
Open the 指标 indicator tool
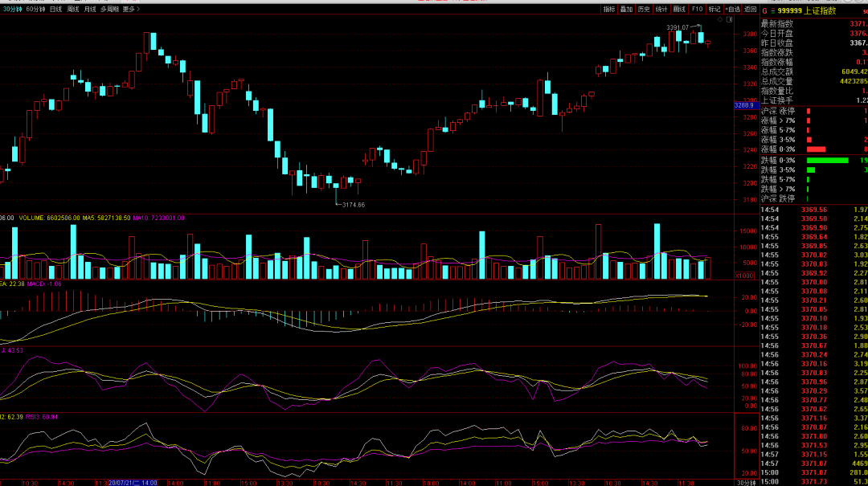(609, 10)
